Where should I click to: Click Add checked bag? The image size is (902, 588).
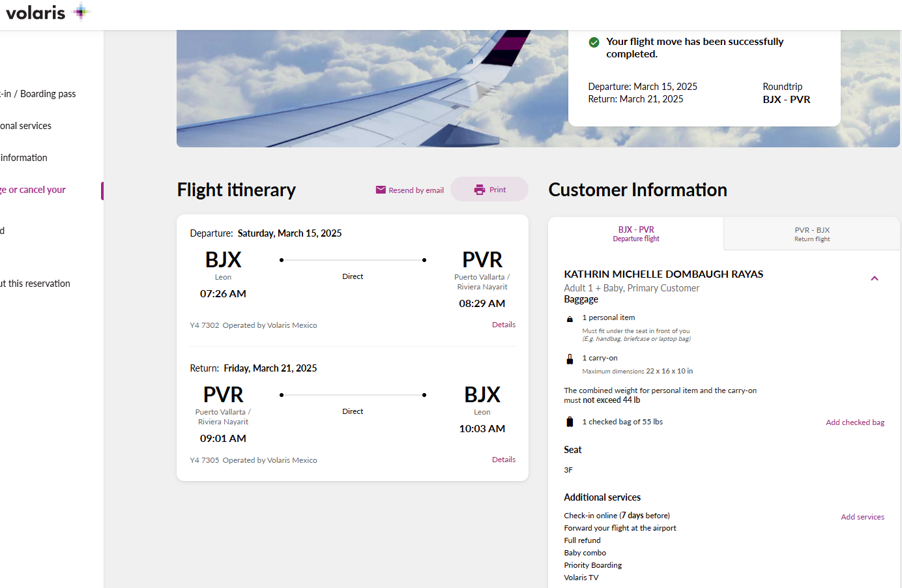(854, 422)
